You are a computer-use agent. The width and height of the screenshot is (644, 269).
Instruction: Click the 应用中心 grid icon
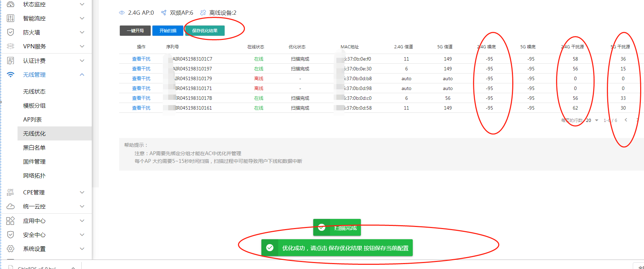coord(11,221)
